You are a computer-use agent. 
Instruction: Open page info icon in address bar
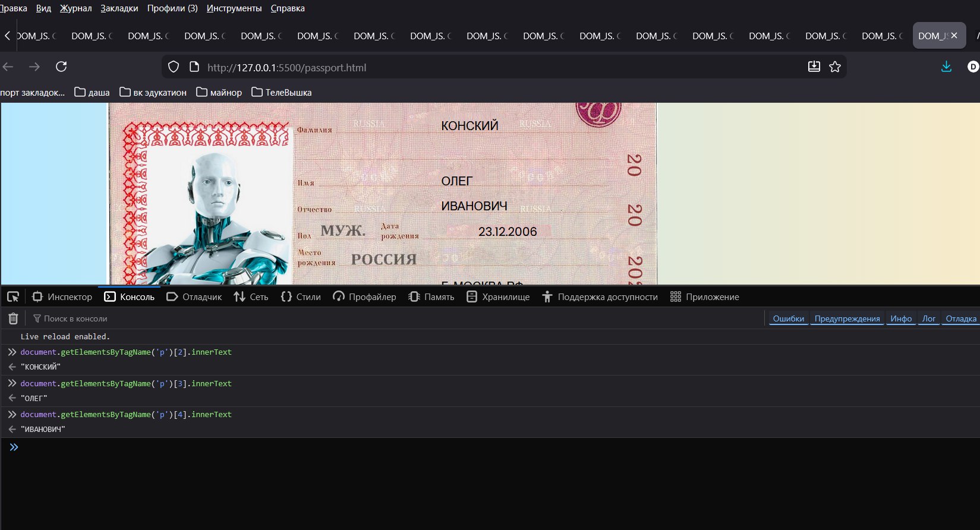coord(194,67)
